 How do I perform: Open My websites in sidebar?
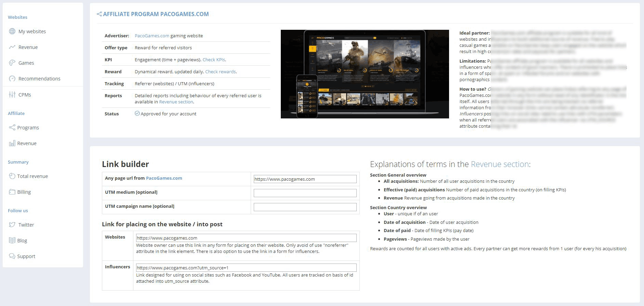pyautogui.click(x=32, y=31)
